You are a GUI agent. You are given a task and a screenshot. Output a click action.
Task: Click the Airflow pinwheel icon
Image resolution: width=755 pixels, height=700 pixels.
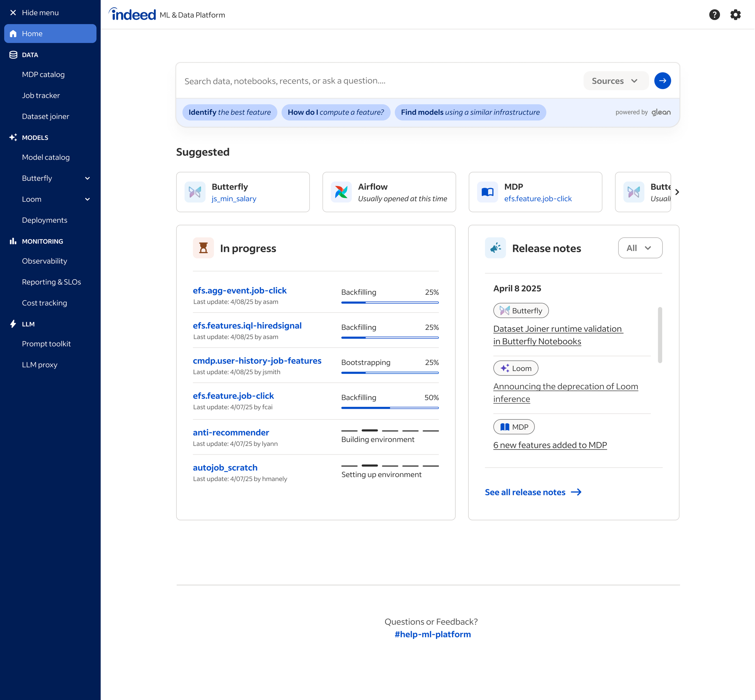341,192
